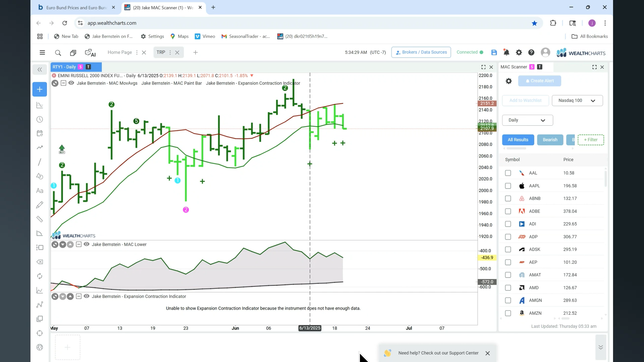Select the calendar tool in sidebar
This screenshot has width=644, height=362.
pyautogui.click(x=40, y=133)
